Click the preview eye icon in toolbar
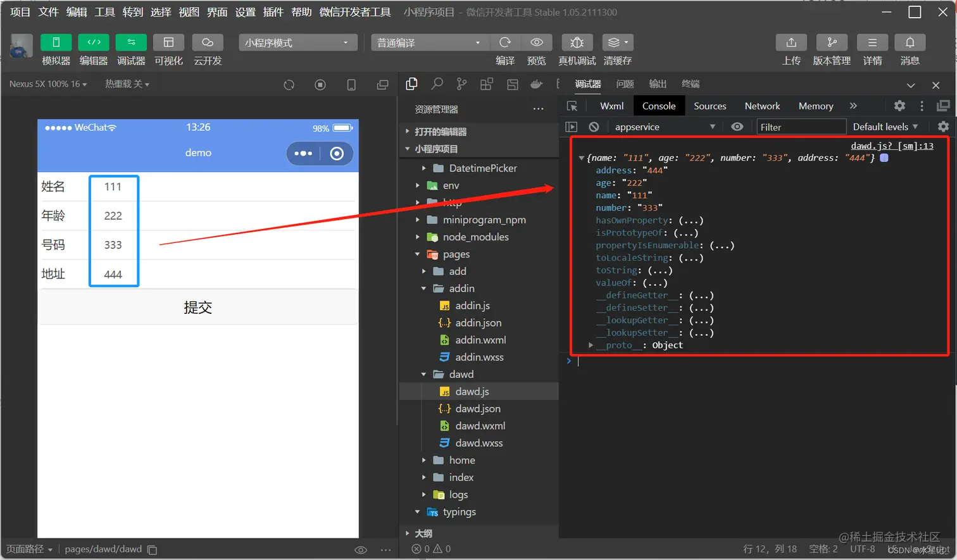 pos(537,42)
